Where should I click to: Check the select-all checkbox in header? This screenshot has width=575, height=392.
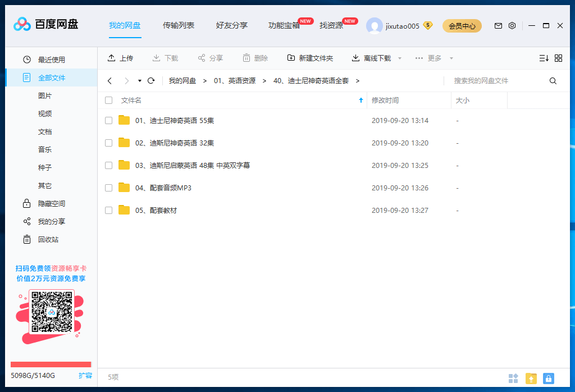[108, 100]
